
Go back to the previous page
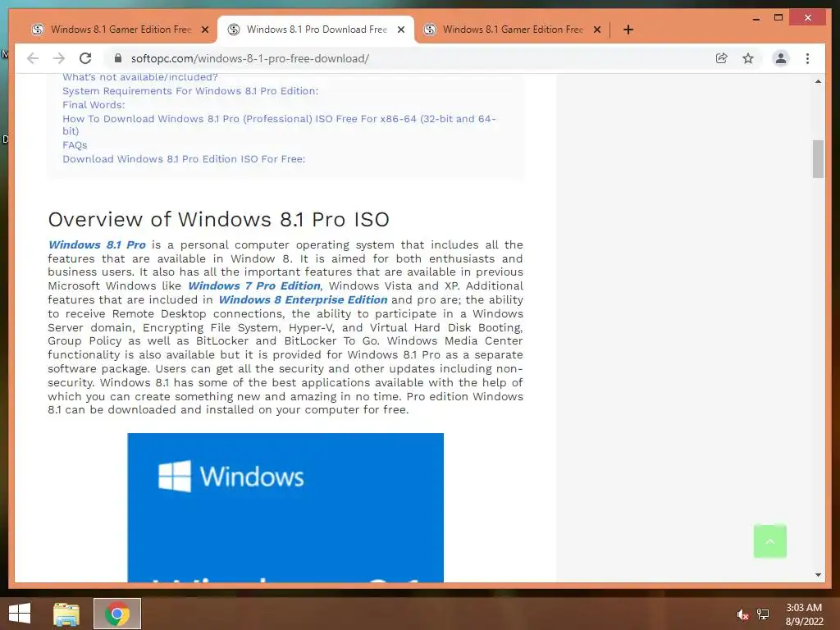33,58
